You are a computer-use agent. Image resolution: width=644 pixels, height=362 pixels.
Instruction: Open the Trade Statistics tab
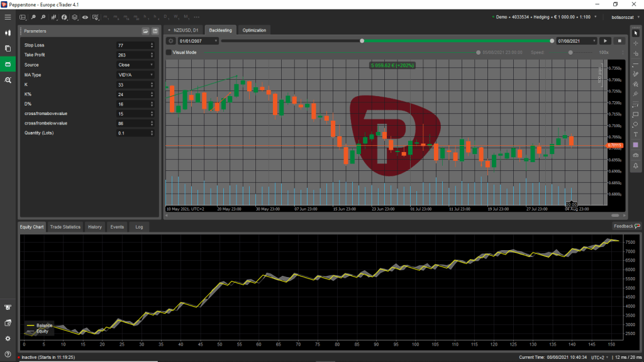(65, 227)
